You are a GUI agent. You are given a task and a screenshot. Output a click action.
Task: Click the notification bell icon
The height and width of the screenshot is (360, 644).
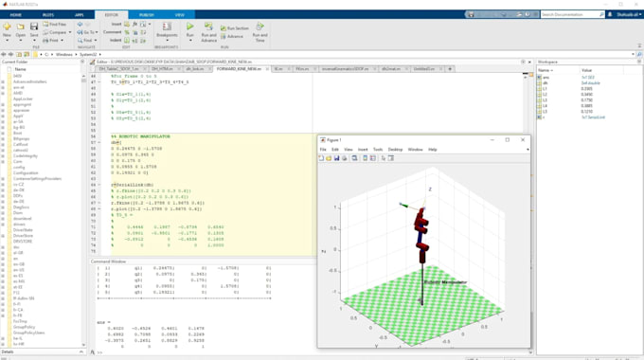point(610,14)
